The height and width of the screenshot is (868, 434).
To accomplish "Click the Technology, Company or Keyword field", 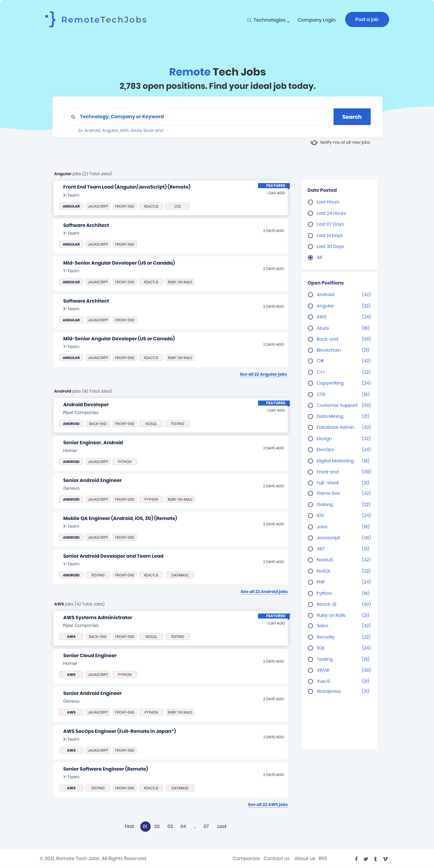I will click(x=199, y=117).
